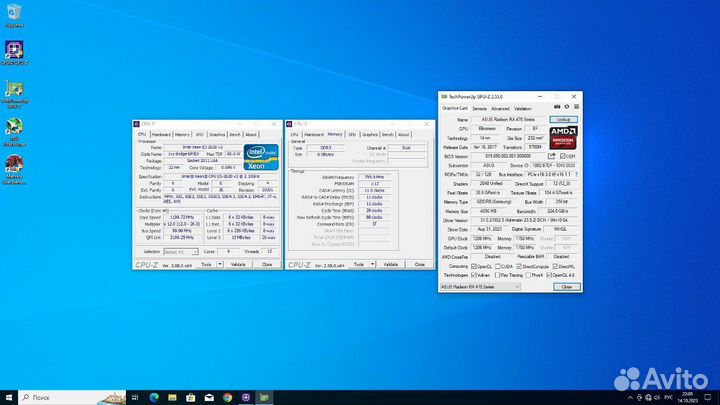Screen dimensions: 720x405
Task: Click Close button in the right CPU-Z window
Action: pyautogui.click(x=419, y=264)
